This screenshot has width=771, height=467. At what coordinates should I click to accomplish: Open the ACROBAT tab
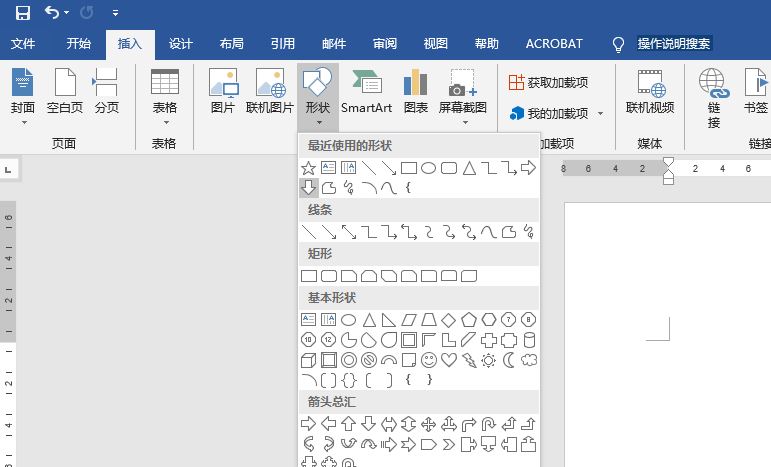pyautogui.click(x=554, y=44)
